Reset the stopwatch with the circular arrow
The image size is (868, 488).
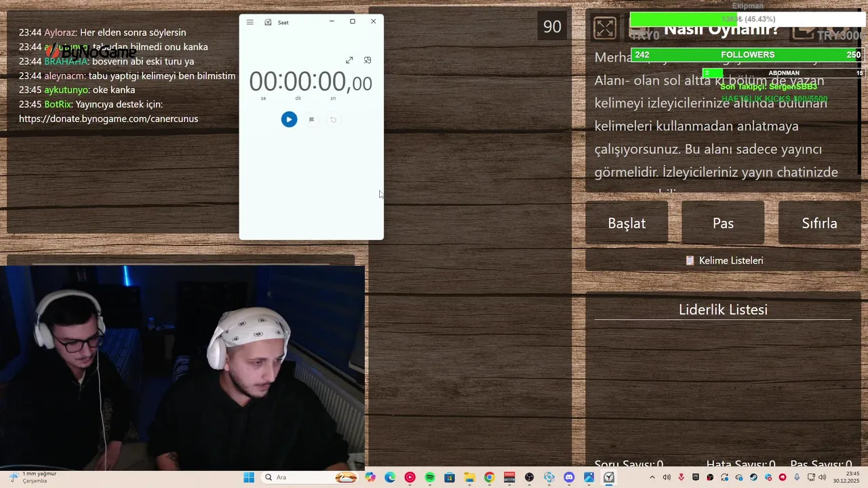333,119
